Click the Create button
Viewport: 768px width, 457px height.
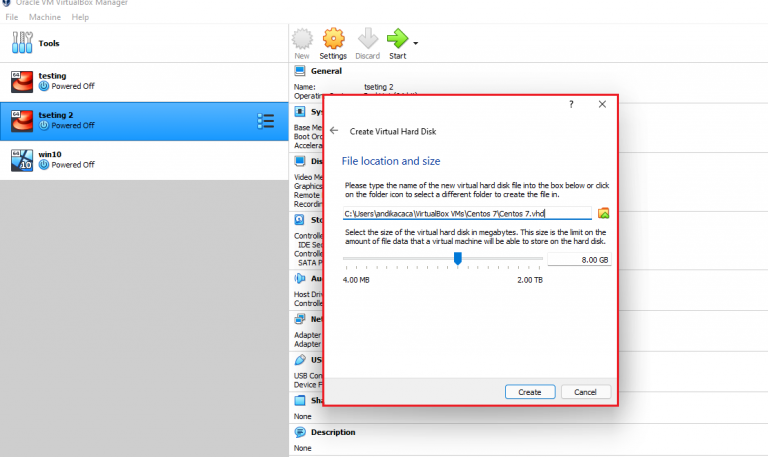(530, 392)
